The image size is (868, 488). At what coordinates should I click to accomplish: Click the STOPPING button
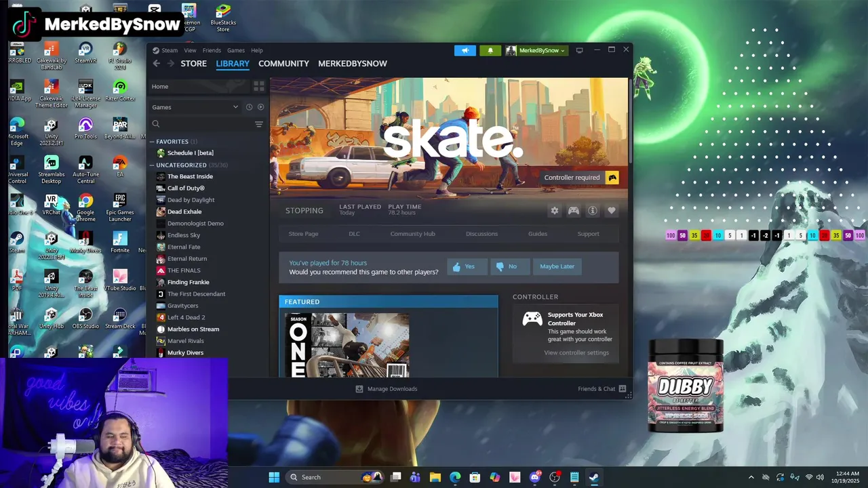(x=304, y=211)
